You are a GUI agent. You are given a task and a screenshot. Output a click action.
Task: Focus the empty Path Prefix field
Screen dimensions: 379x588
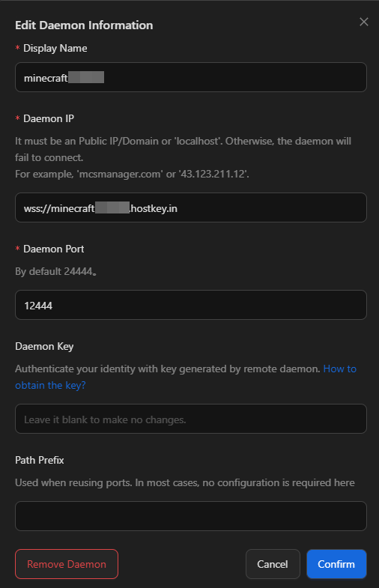tap(191, 516)
